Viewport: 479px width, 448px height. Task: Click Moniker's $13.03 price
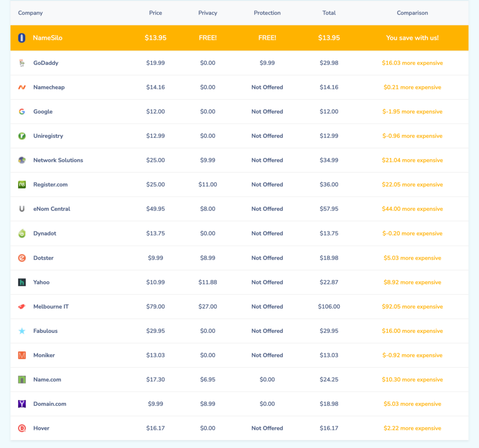[x=155, y=355]
